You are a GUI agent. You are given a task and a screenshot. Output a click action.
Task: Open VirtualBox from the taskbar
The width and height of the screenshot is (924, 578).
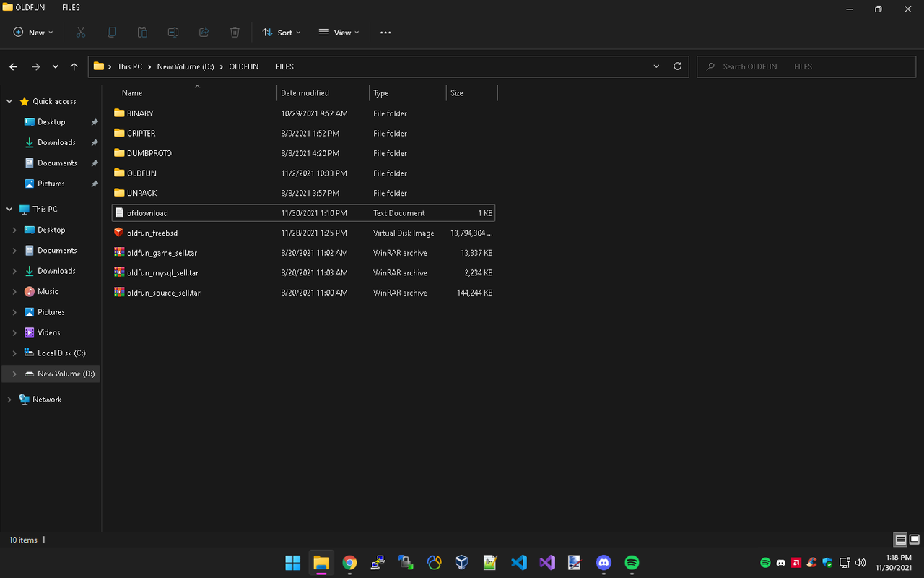[462, 562]
